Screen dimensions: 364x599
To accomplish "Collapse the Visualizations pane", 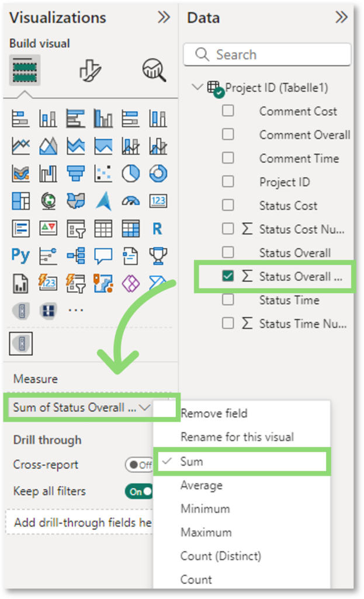I will [164, 18].
